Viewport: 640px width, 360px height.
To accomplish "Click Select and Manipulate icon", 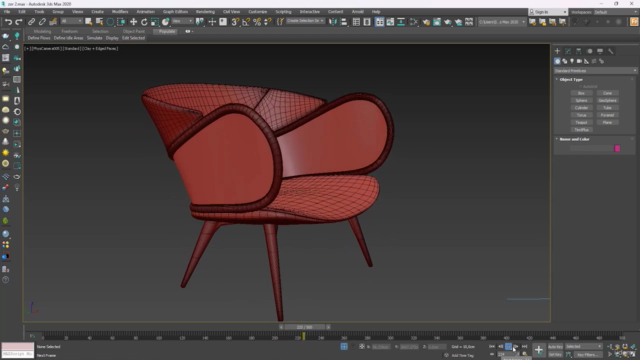I will click(212, 22).
